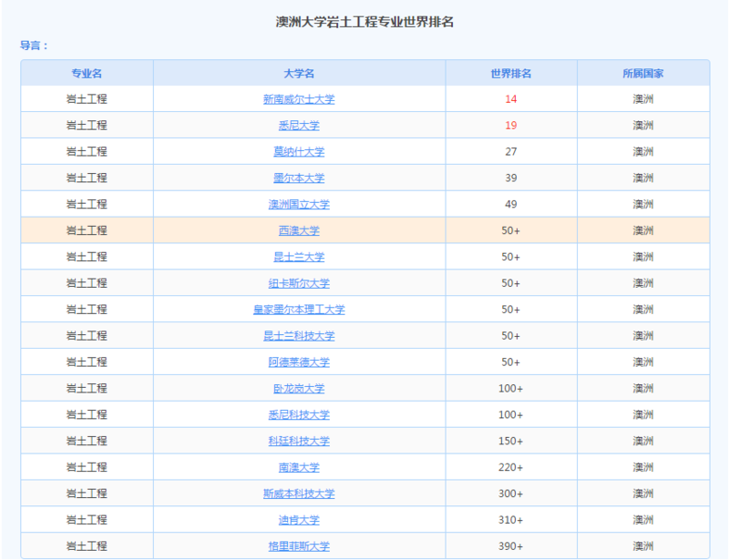Image resolution: width=729 pixels, height=560 pixels.
Task: Click the ranking value 220+
Action: [511, 467]
